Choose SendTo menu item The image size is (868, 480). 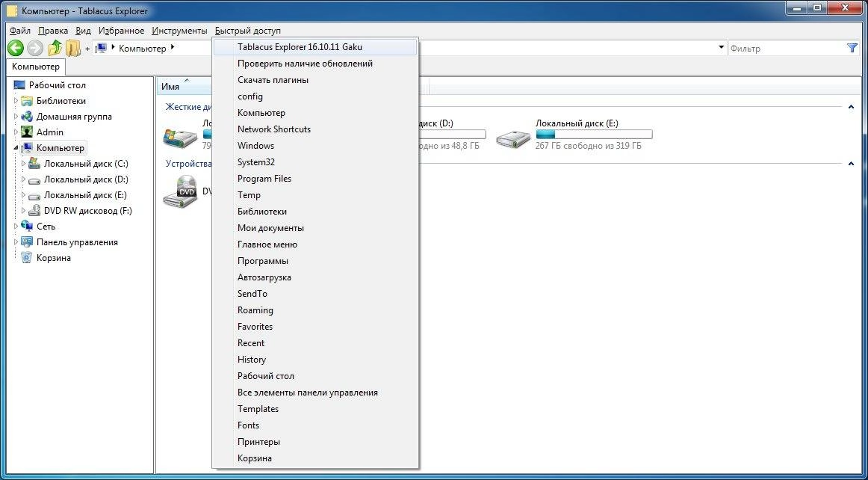(x=314, y=294)
